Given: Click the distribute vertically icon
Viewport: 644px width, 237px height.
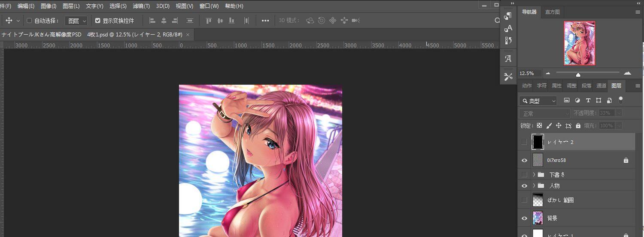Looking at the screenshot, I should coord(246,21).
